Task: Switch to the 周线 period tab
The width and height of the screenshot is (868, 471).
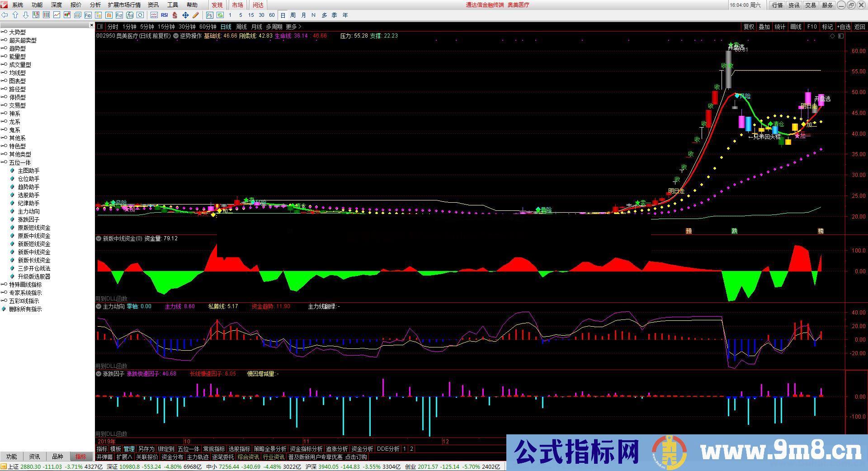Action: 241,27
